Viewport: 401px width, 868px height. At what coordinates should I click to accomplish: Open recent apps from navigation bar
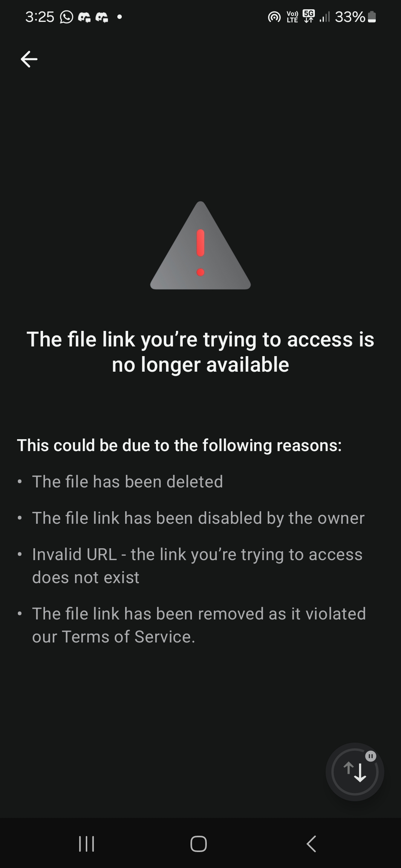87,844
